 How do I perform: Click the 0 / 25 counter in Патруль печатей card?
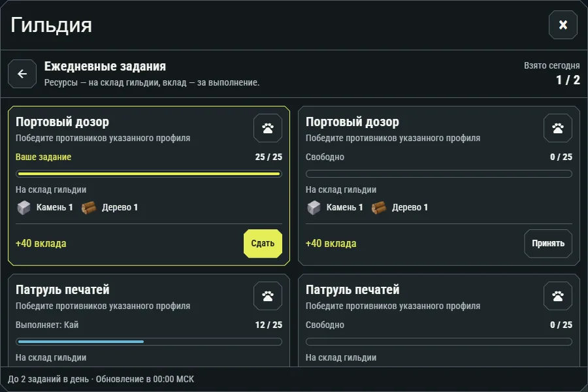click(x=561, y=325)
